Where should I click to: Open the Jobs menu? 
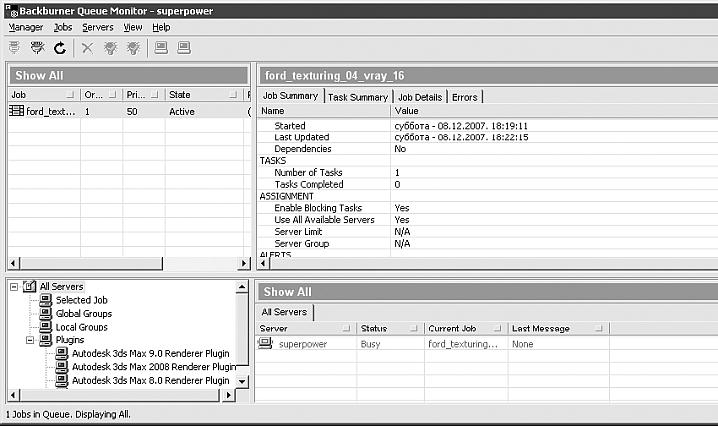pyautogui.click(x=63, y=27)
